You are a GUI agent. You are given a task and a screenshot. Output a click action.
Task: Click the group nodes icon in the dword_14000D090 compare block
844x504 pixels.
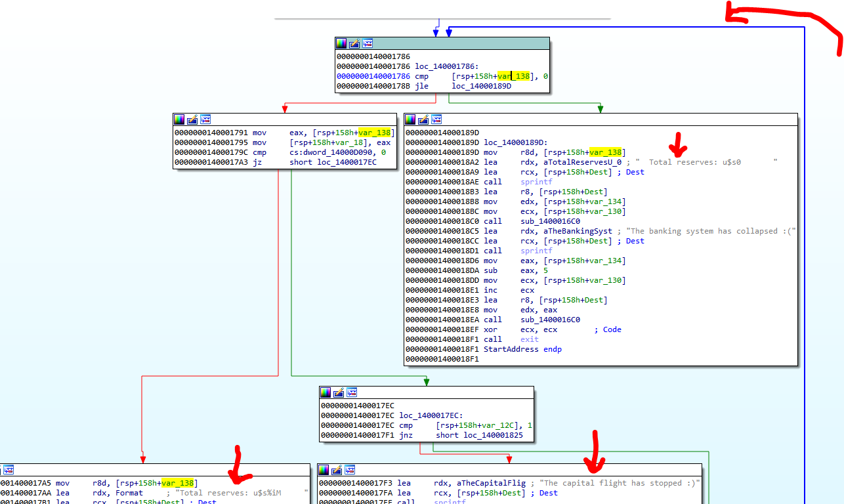pyautogui.click(x=205, y=119)
